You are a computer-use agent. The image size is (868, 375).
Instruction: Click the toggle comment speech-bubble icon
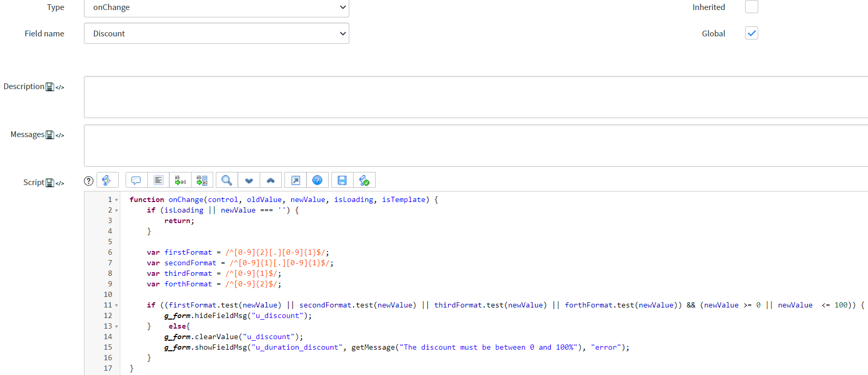(136, 180)
